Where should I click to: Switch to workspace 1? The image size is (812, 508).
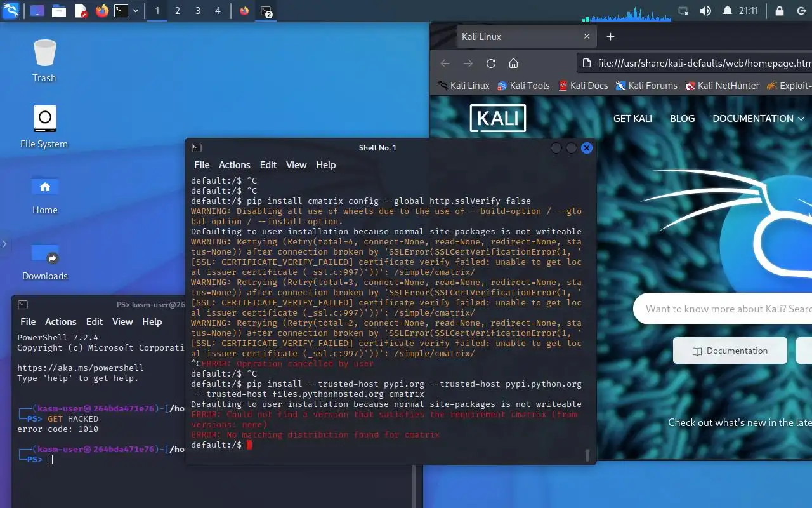(157, 11)
